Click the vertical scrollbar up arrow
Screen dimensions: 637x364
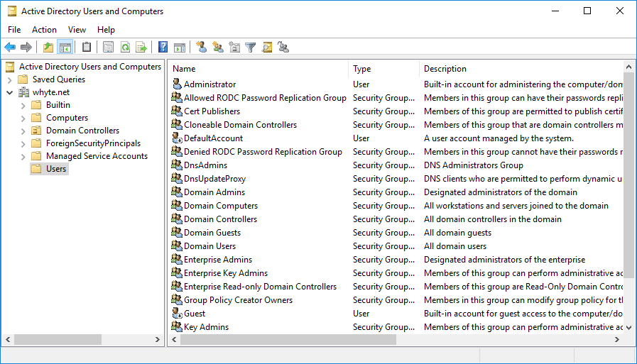[x=628, y=67]
